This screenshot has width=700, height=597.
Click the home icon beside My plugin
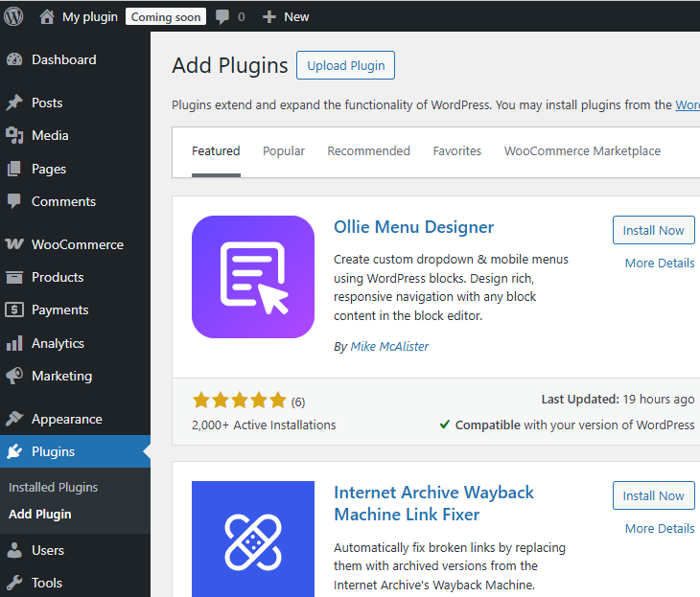tap(47, 16)
